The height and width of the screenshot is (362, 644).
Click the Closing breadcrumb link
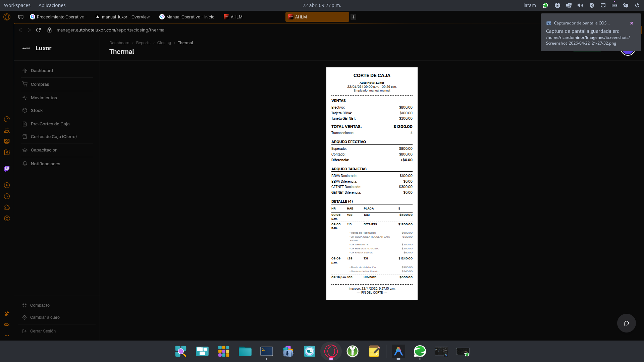click(x=164, y=43)
